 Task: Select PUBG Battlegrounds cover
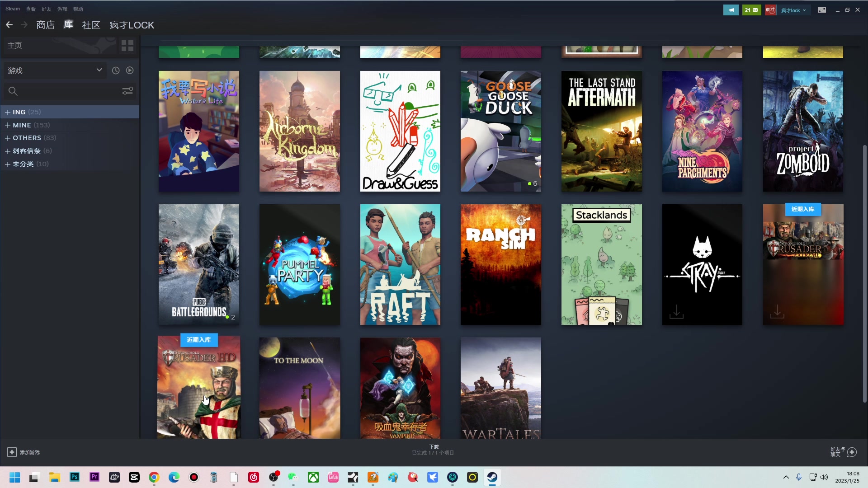tap(199, 264)
